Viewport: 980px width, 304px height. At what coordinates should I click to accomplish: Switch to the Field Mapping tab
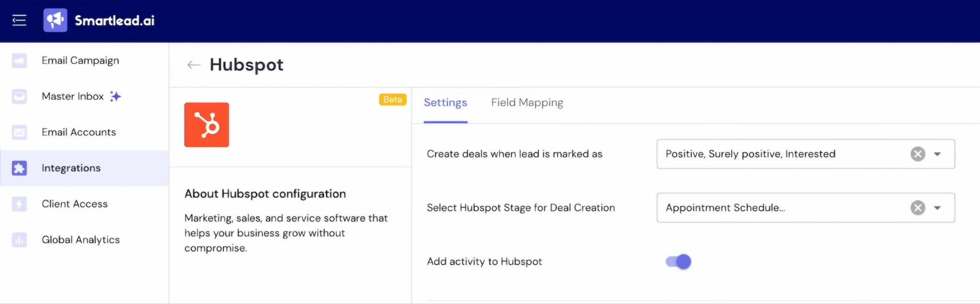(527, 102)
